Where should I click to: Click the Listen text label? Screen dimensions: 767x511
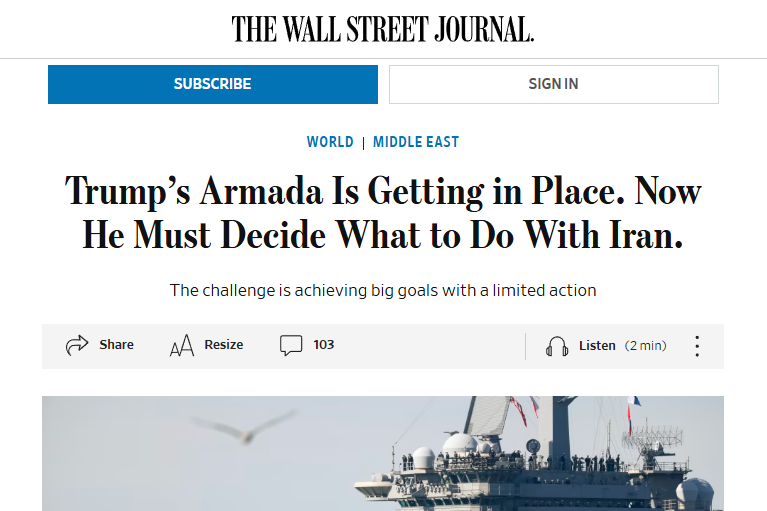click(x=597, y=346)
